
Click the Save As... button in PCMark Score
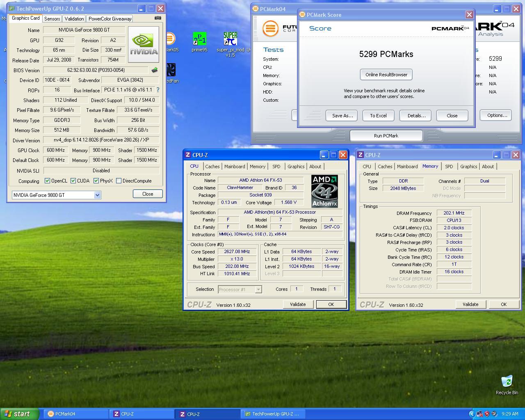click(342, 116)
